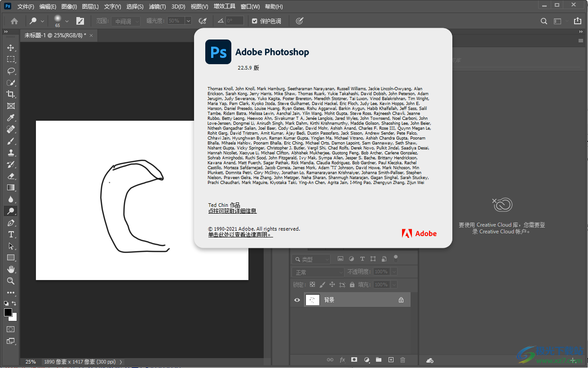Toggle layer filtering on/off switch
Screen dimensions: 588x368
click(396, 258)
